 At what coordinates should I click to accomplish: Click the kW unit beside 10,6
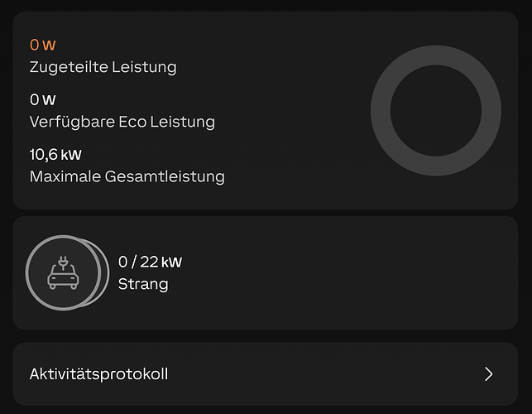(x=71, y=155)
